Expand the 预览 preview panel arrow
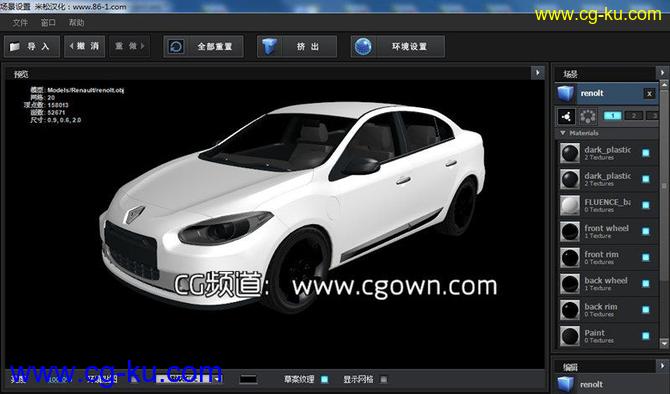 [x=538, y=73]
